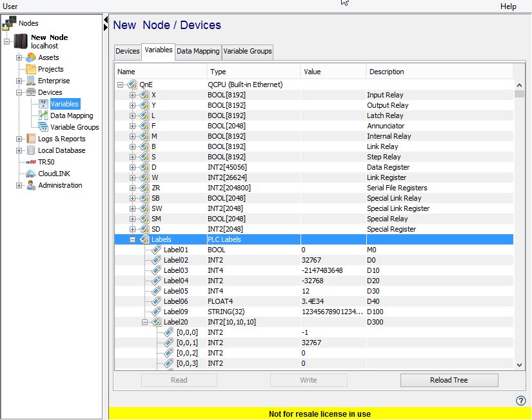This screenshot has height=420, width=532.
Task: Click the Write button
Action: 308,380
